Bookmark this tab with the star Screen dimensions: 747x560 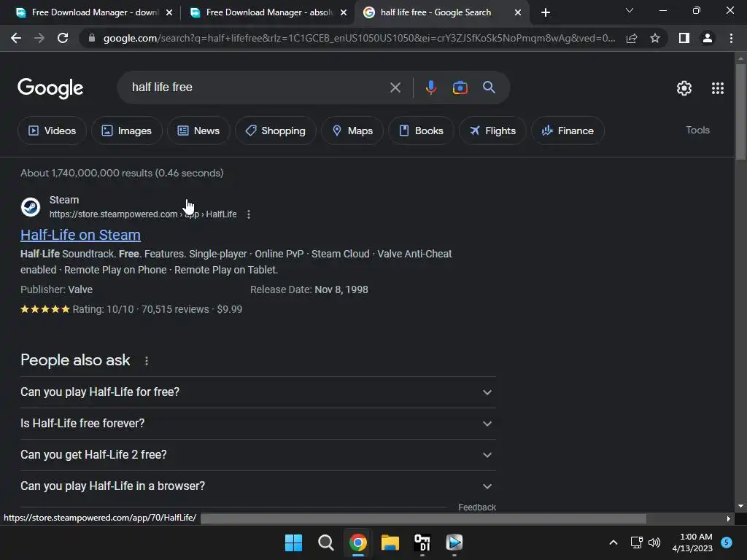click(x=655, y=38)
